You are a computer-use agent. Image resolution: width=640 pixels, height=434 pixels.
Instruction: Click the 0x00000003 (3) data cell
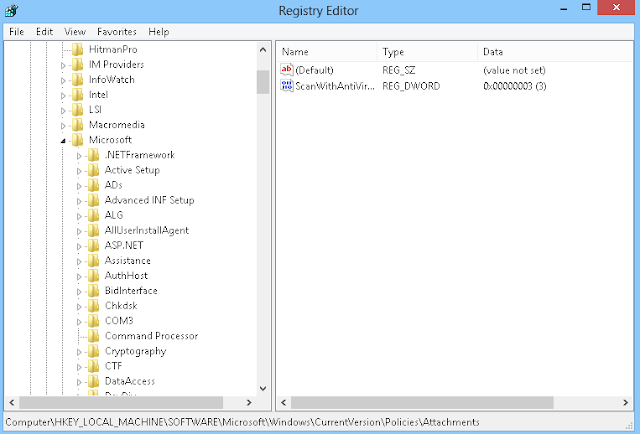click(515, 86)
